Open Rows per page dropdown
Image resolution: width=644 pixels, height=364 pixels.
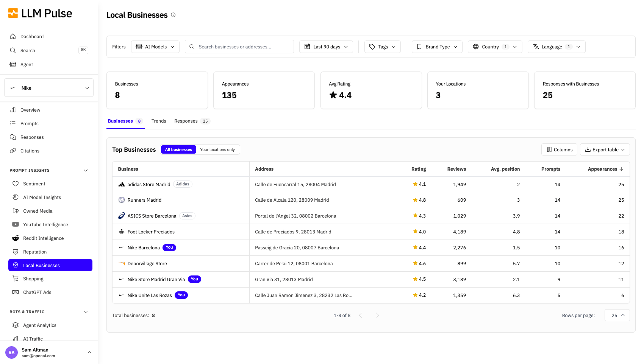coord(617,315)
